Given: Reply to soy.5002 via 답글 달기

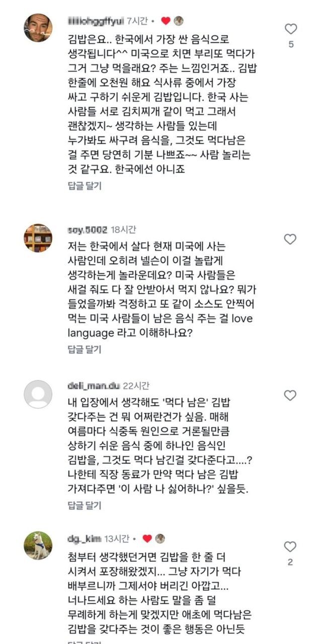Looking at the screenshot, I should (x=84, y=349).
